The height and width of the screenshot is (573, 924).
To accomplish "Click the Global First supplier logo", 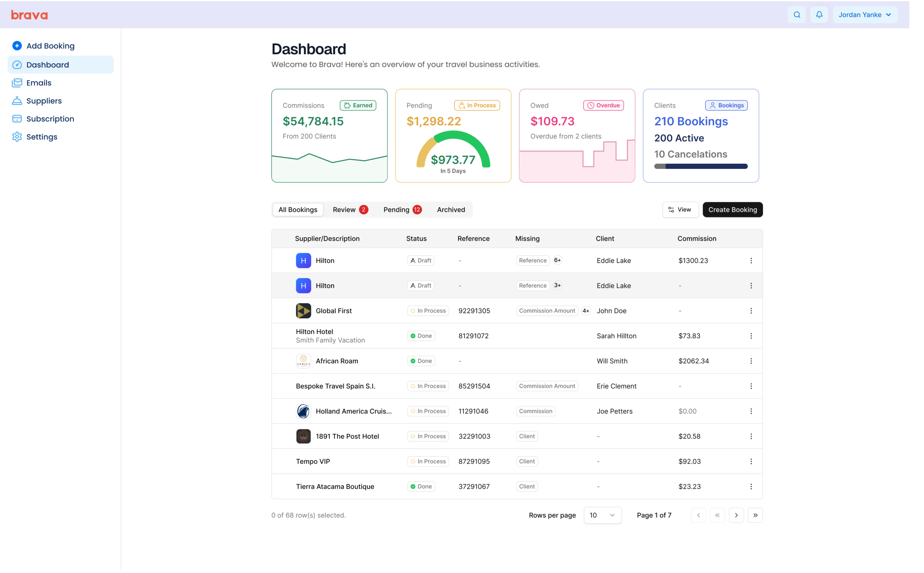I will coord(303,311).
